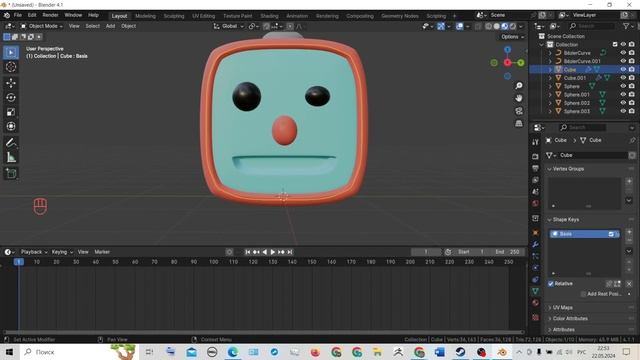Select the Add Cube tool

[x=11, y=173]
